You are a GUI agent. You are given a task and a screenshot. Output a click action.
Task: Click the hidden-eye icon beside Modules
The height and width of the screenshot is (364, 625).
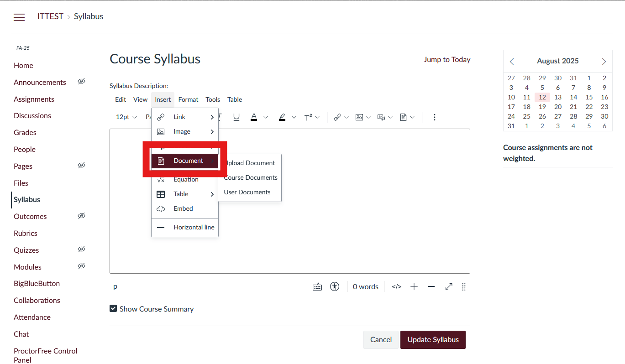81,266
